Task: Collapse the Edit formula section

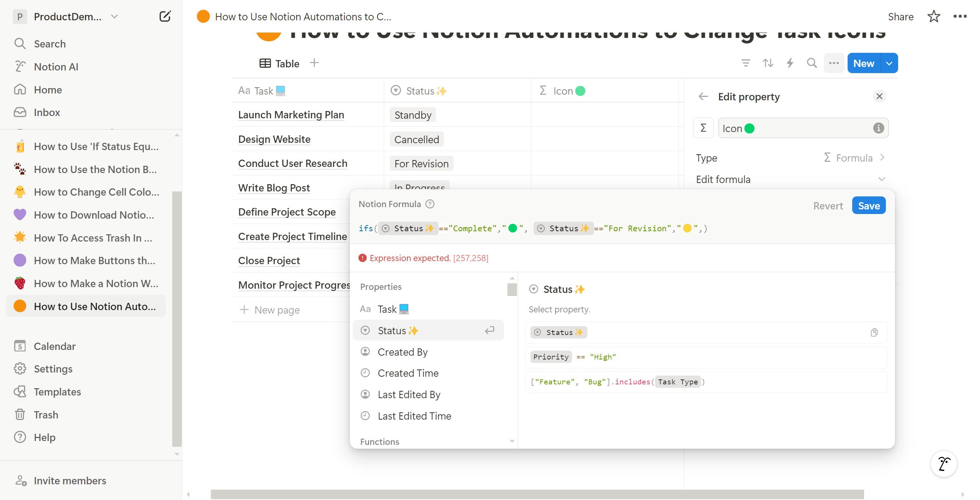Action: [x=882, y=179]
